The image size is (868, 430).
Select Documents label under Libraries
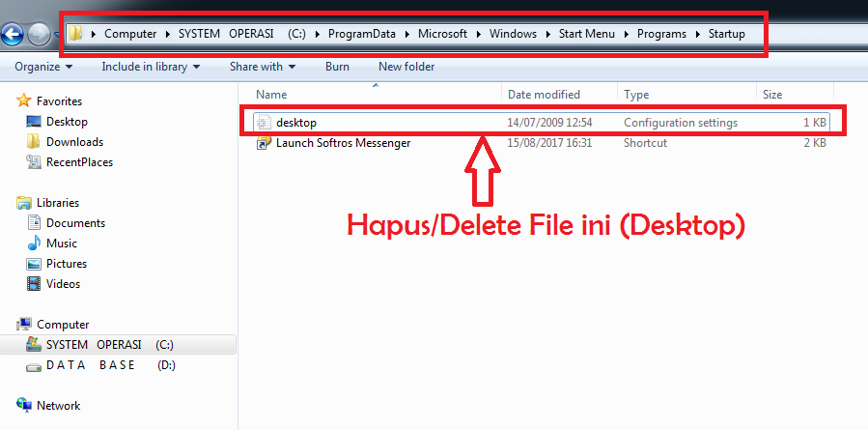pos(76,223)
